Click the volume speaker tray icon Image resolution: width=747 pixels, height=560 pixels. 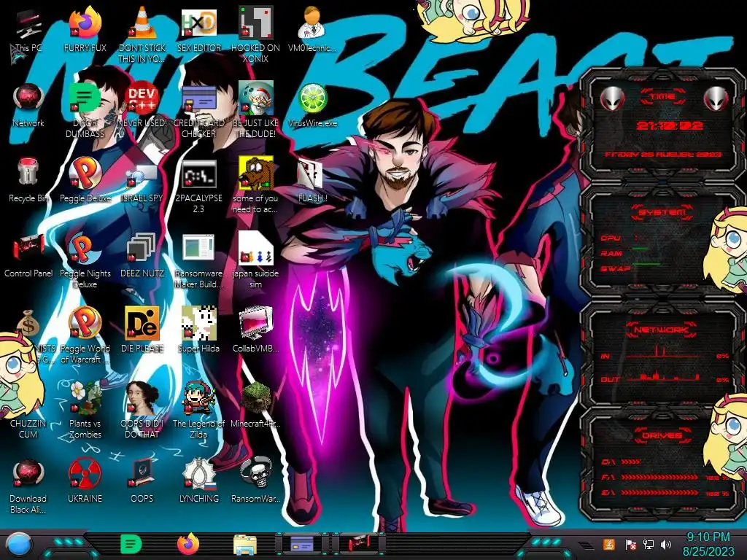pyautogui.click(x=666, y=544)
